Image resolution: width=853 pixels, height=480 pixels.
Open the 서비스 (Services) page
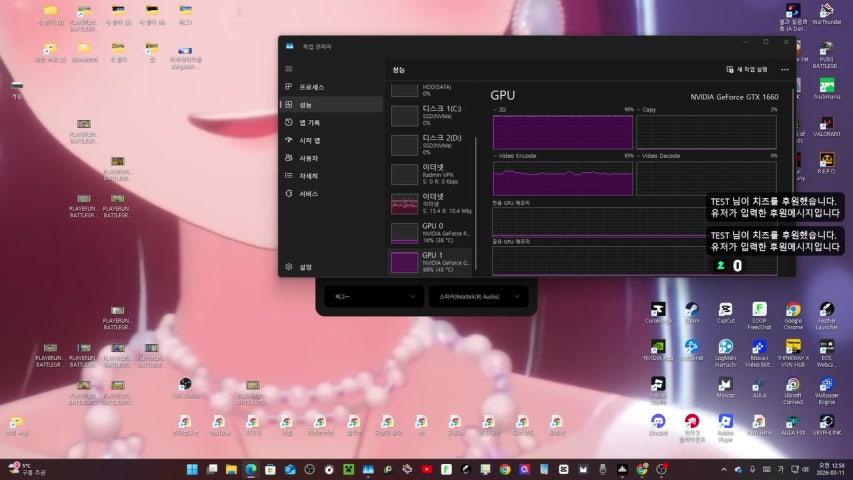tap(308, 194)
